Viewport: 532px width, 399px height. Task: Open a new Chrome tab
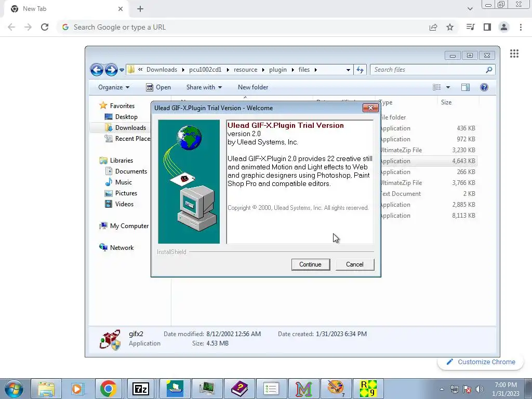(140, 9)
